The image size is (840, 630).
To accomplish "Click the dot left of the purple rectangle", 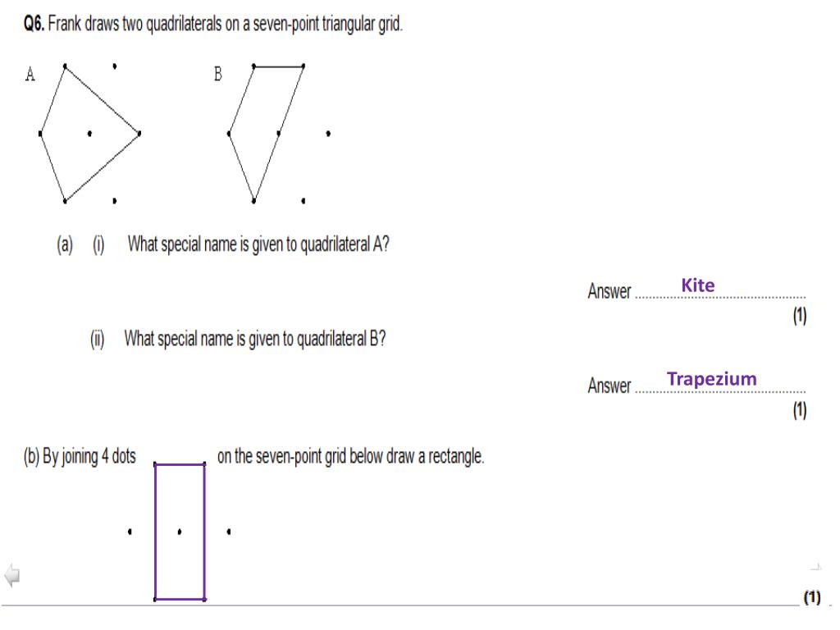I will click(x=130, y=532).
